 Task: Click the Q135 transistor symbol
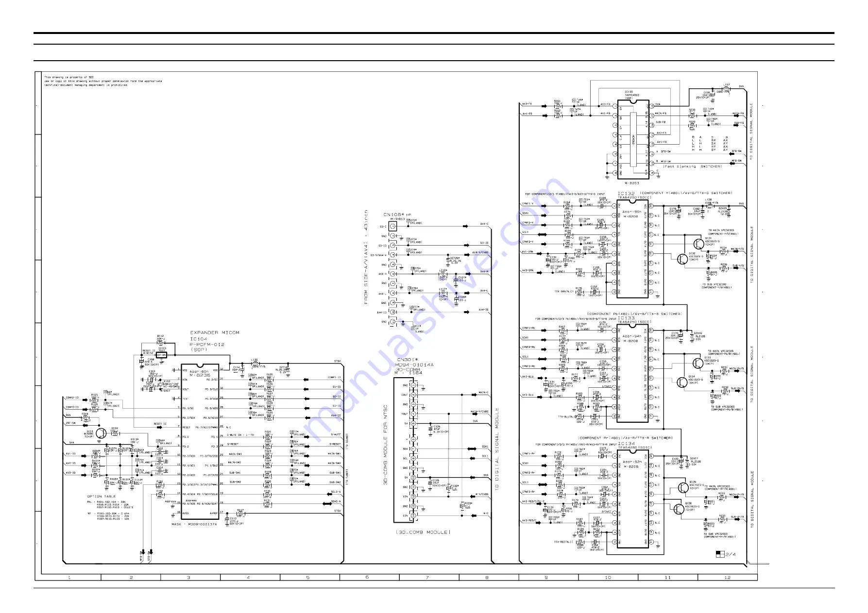pos(683,487)
